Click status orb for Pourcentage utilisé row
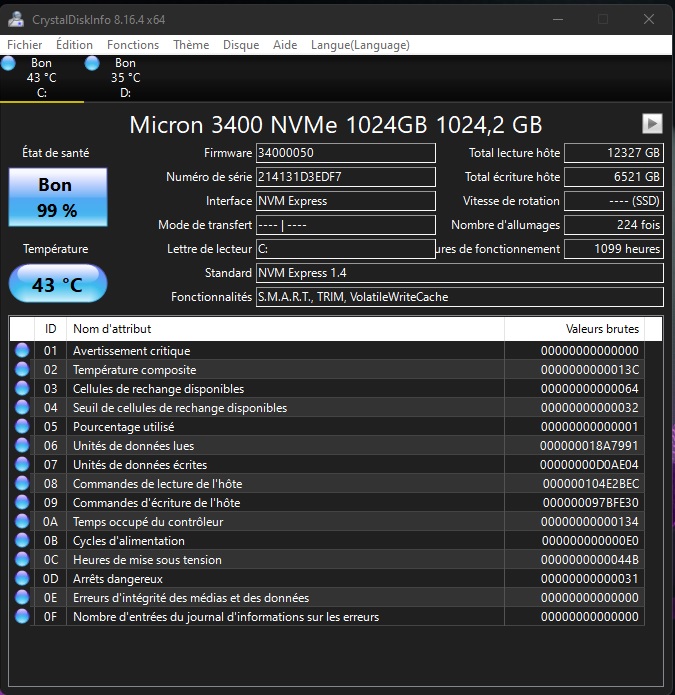 [22, 426]
